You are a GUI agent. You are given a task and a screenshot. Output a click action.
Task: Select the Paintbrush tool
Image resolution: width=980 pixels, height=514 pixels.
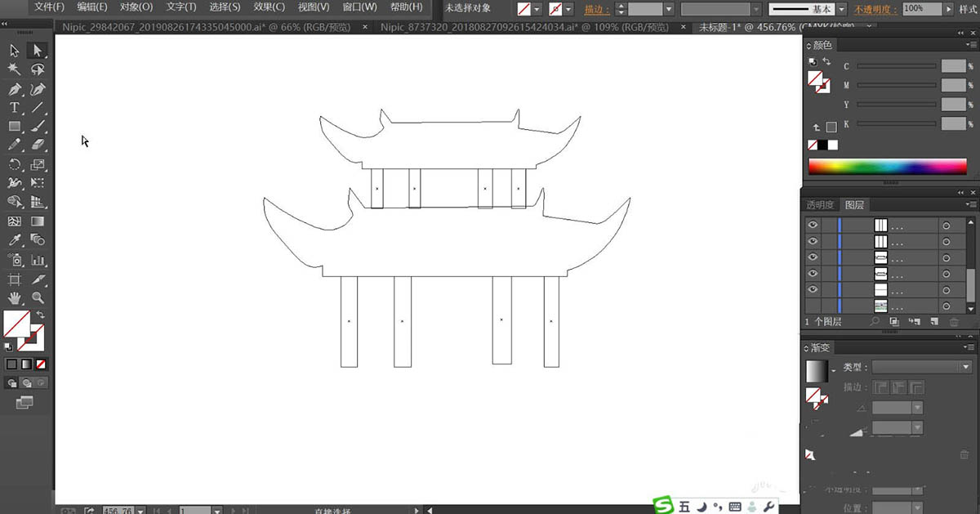tap(38, 127)
